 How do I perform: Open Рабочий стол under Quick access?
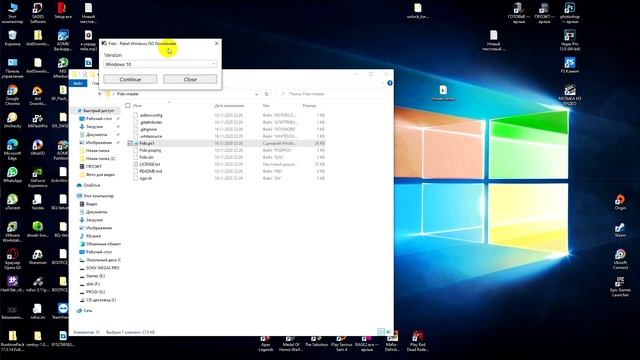click(99, 118)
